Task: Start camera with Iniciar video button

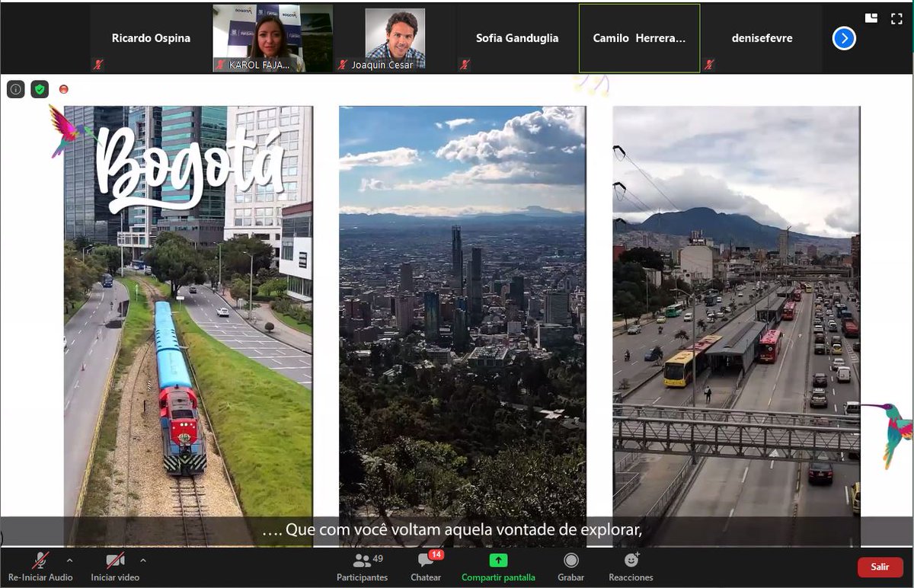Action: coord(115,567)
